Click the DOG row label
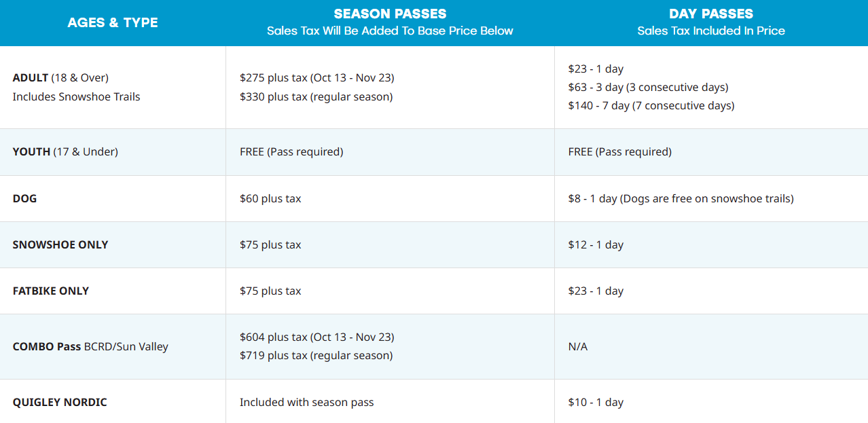 click(24, 199)
